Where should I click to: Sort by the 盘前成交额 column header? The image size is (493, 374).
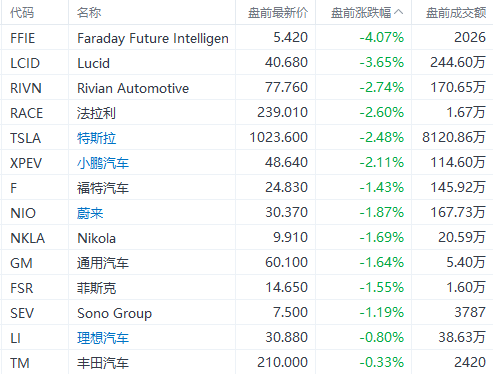pos(456,13)
